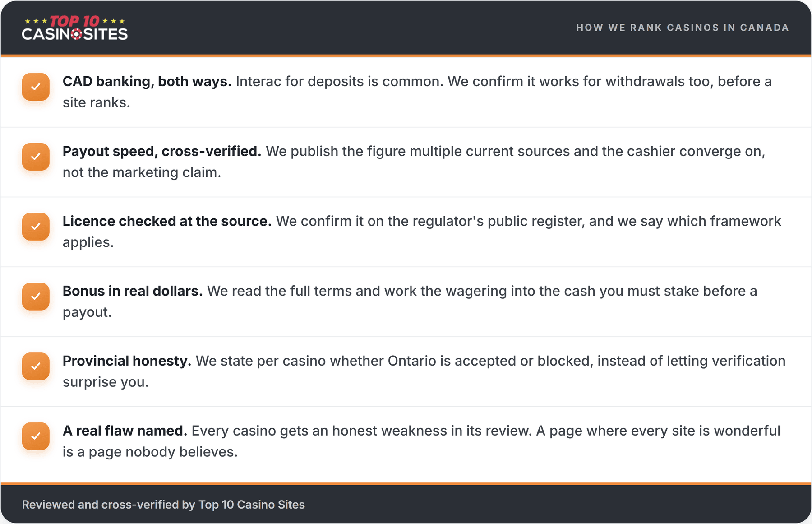Click the 'A real flaw named.' heading

[x=125, y=431]
